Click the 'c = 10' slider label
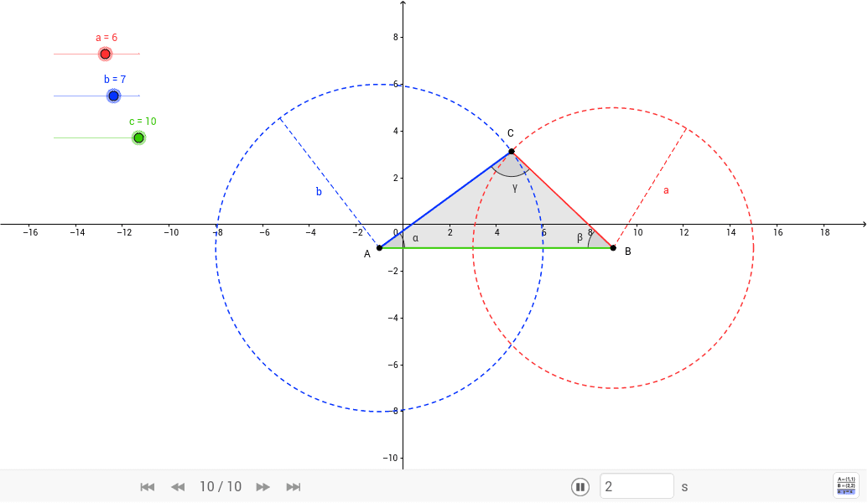Screen dimensions: 868x503 click(x=143, y=122)
